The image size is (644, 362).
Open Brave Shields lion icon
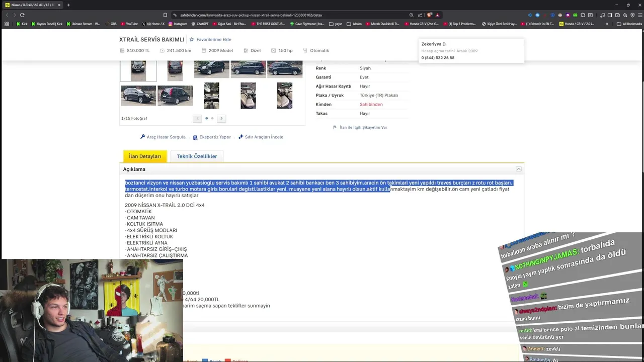[429, 15]
